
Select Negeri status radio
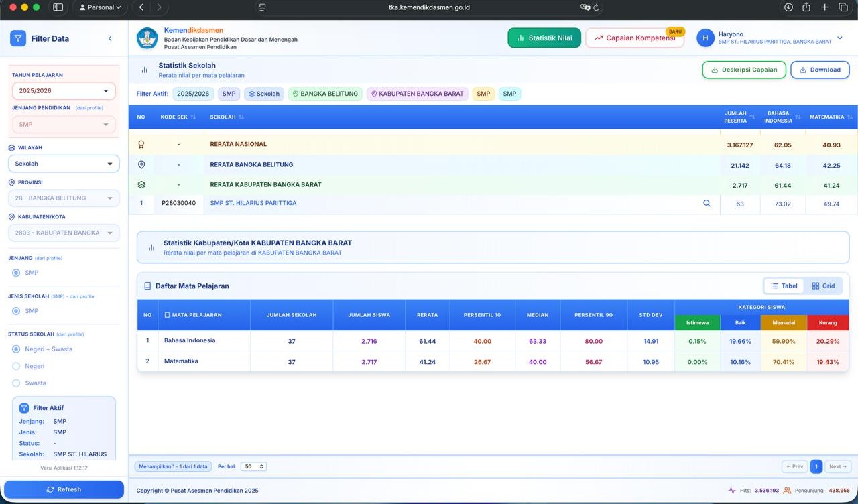(x=17, y=366)
